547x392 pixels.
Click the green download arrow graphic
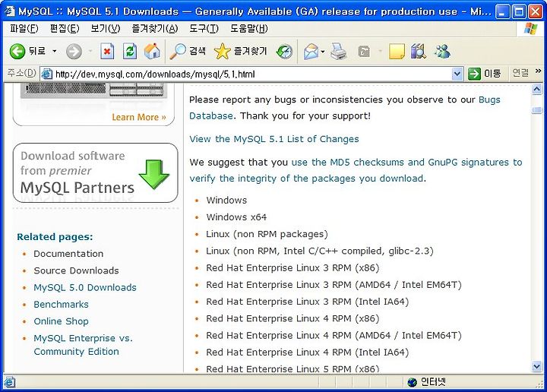(153, 175)
